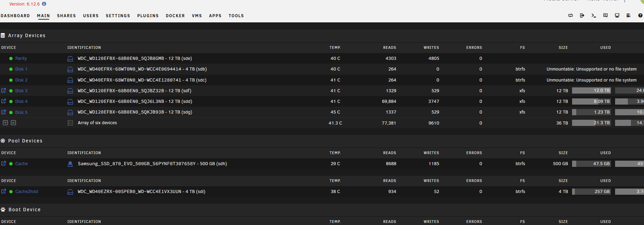Open the Settings tab
Viewport: 644px width, 225px height.
click(118, 16)
